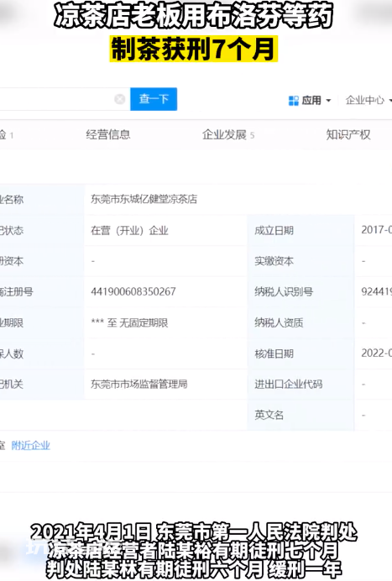
Task: Switch to the 知识产权 tab
Action: click(348, 134)
